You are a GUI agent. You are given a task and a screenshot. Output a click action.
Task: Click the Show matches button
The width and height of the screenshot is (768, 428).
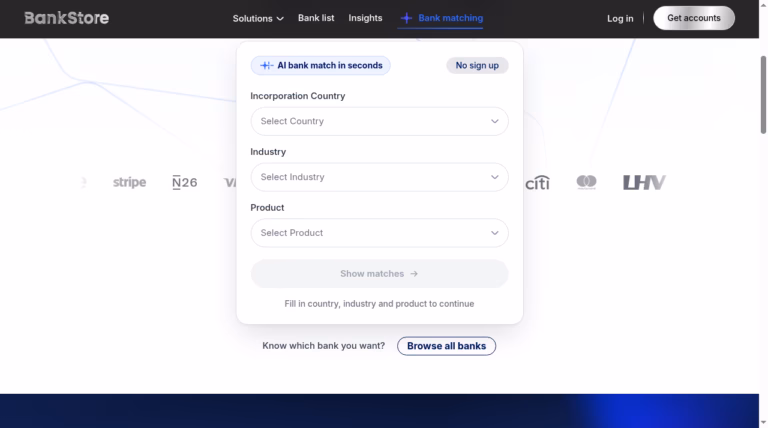coord(379,274)
